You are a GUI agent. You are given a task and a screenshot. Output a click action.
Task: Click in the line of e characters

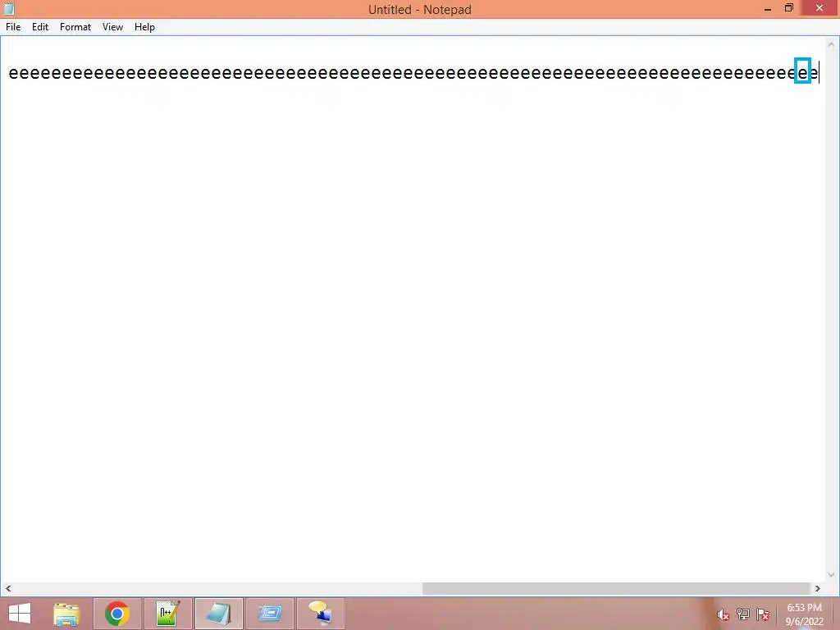coord(413,72)
